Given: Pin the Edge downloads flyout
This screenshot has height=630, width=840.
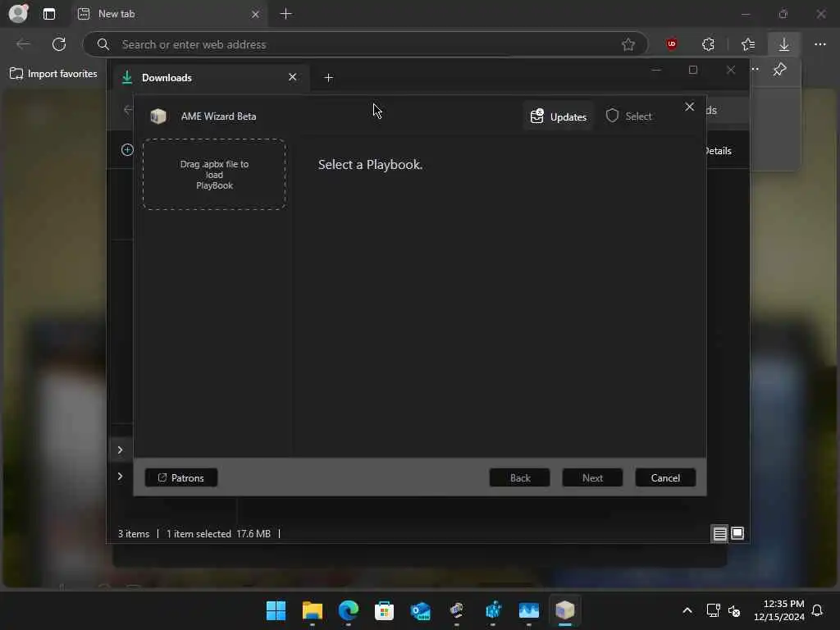Looking at the screenshot, I should point(779,69).
